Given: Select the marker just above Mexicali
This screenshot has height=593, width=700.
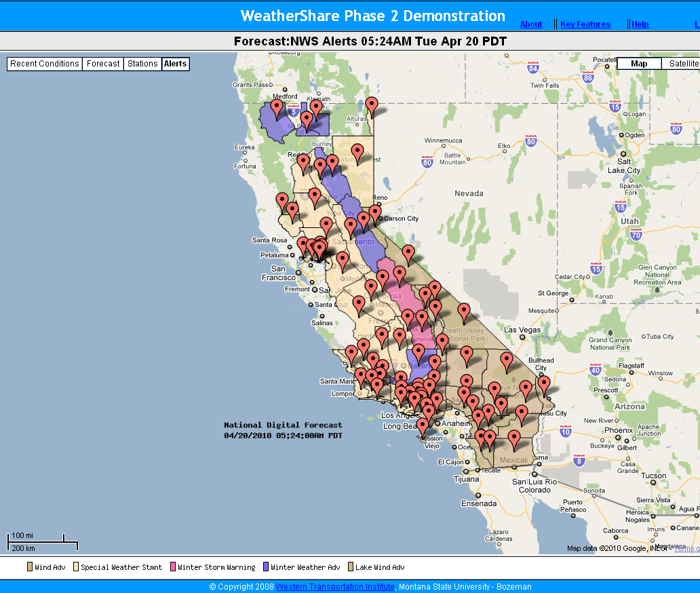Looking at the screenshot, I should point(514,438).
